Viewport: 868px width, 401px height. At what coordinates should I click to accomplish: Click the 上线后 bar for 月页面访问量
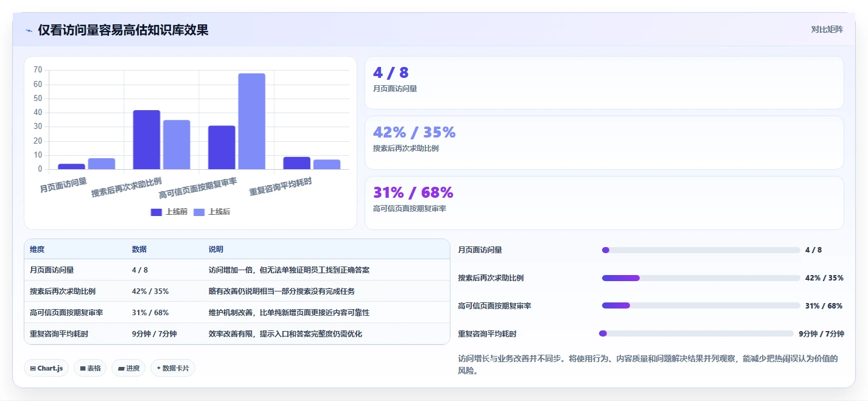[102, 164]
